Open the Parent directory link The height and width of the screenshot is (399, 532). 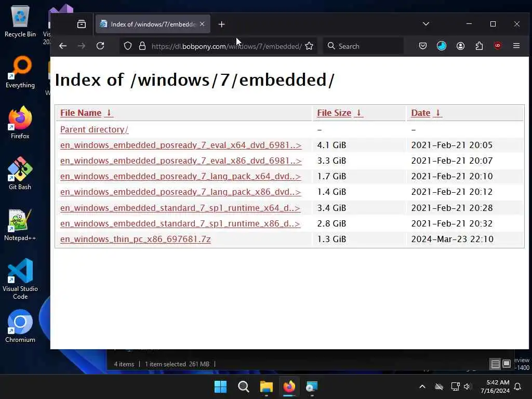pyautogui.click(x=95, y=129)
